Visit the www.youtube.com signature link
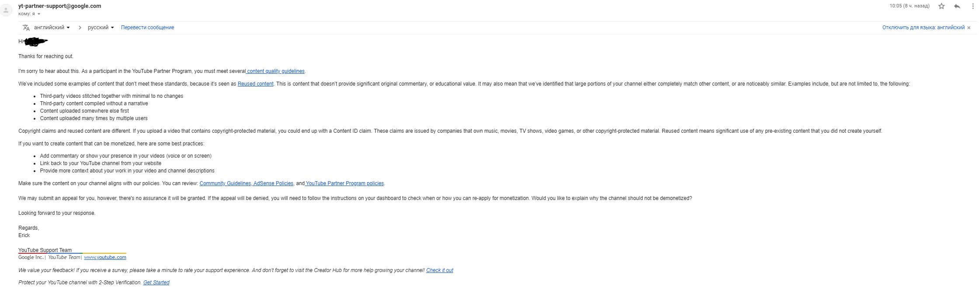 pos(105,258)
